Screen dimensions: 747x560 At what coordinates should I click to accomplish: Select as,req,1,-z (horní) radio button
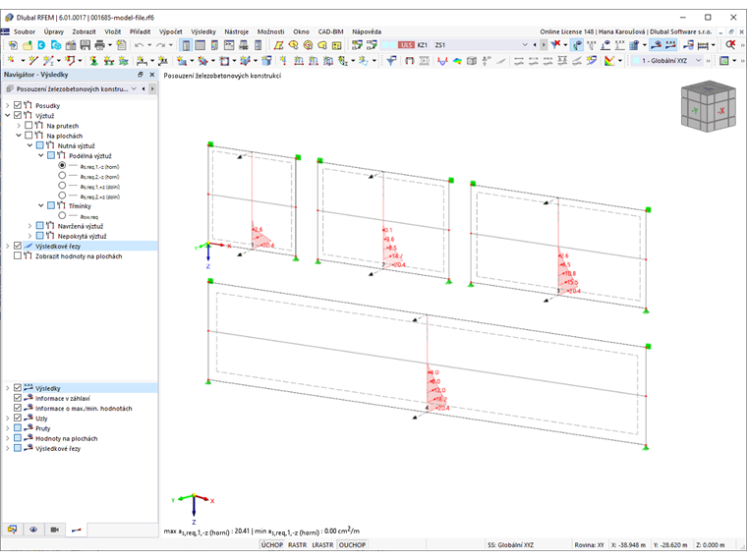point(62,166)
